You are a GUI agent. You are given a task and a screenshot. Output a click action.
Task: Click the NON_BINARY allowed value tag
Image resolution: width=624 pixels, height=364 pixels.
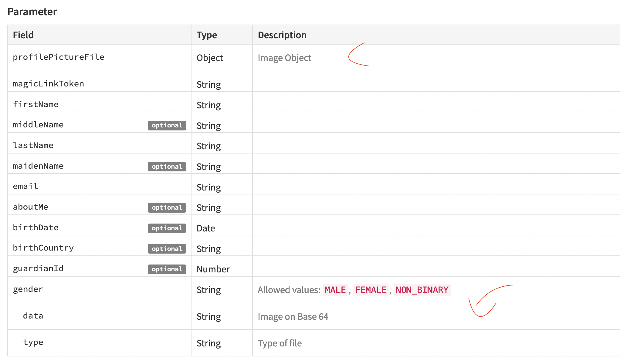coord(422,290)
